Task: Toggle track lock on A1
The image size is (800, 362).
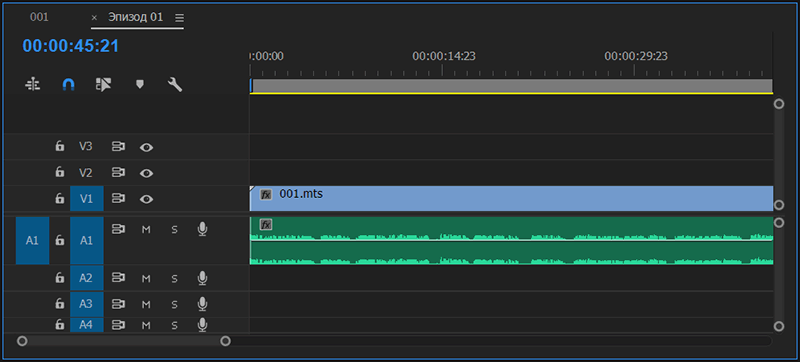Action: pos(60,240)
